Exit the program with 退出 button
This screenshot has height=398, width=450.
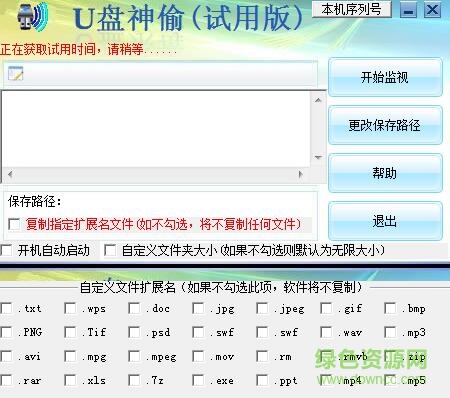click(385, 221)
